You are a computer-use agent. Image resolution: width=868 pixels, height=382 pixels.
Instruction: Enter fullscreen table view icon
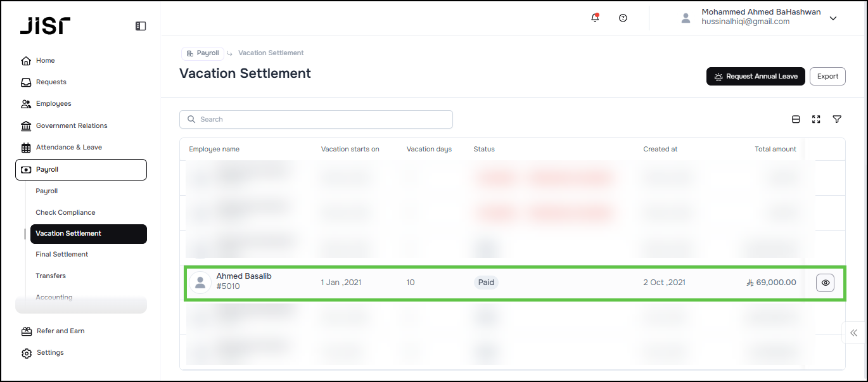(816, 119)
